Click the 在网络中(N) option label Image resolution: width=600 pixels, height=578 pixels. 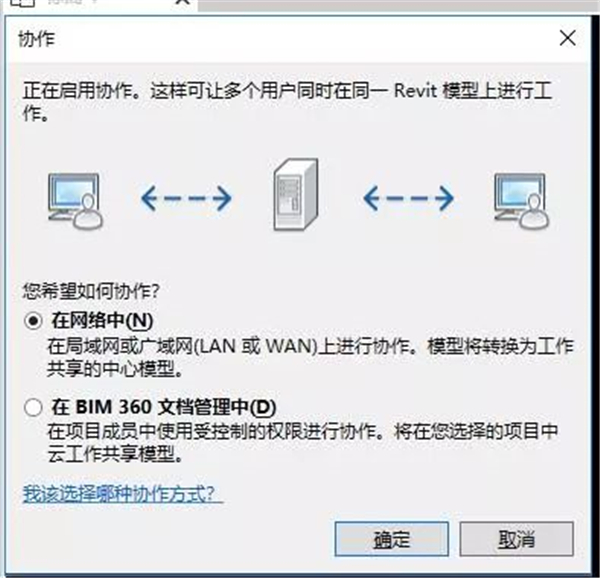[102, 321]
